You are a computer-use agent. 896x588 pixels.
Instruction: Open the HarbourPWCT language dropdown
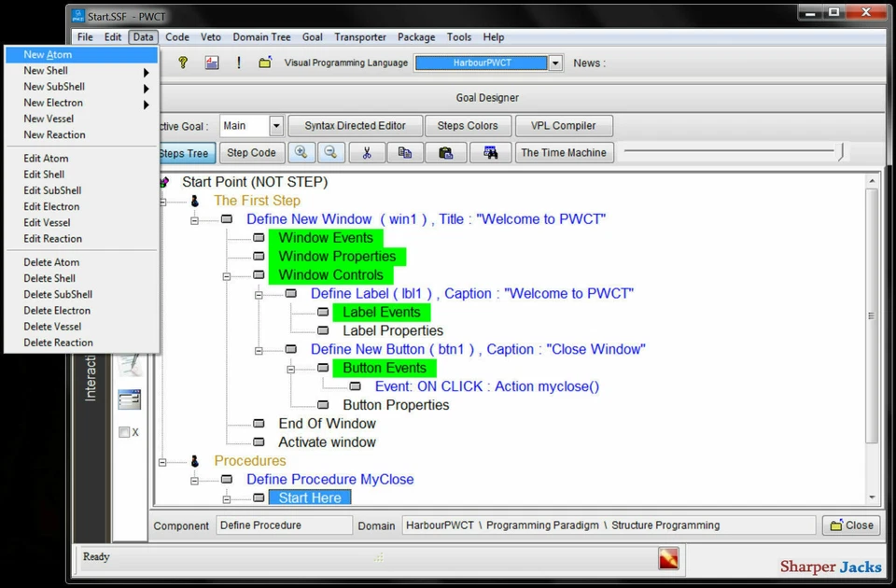click(555, 63)
